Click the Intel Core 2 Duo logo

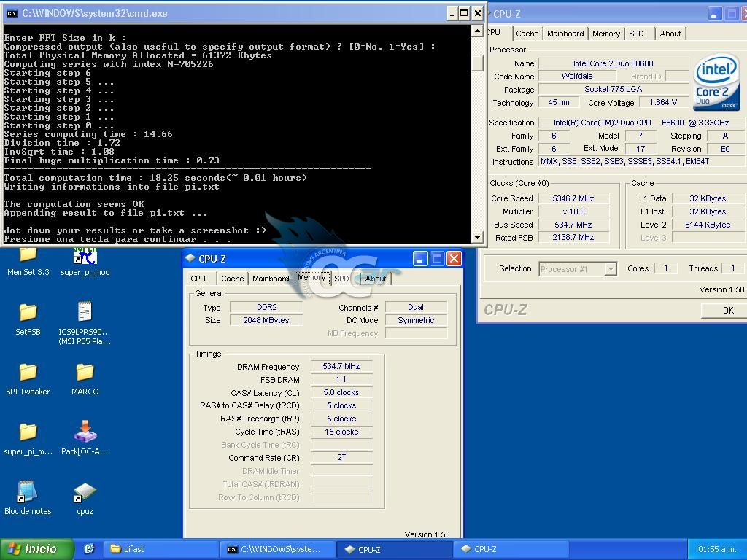[x=717, y=82]
